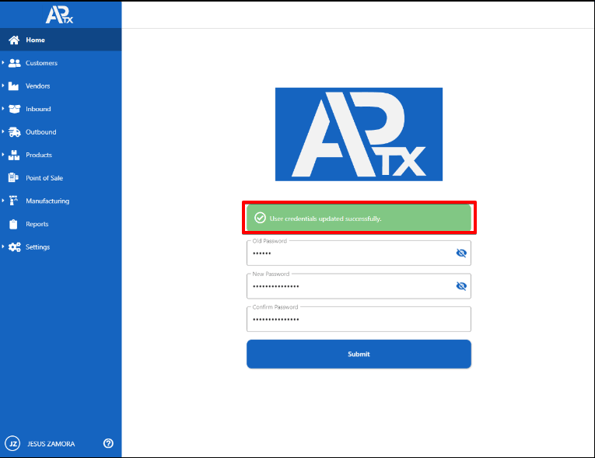Click the Customers people icon

14,63
